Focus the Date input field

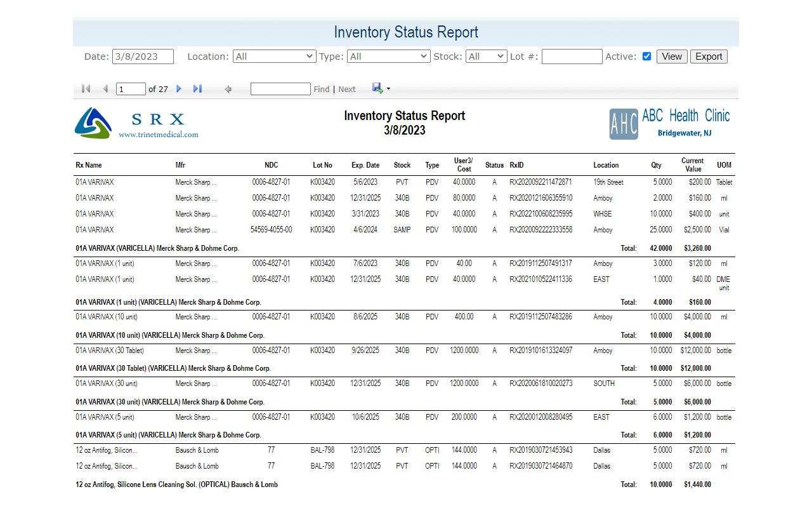[x=143, y=57]
